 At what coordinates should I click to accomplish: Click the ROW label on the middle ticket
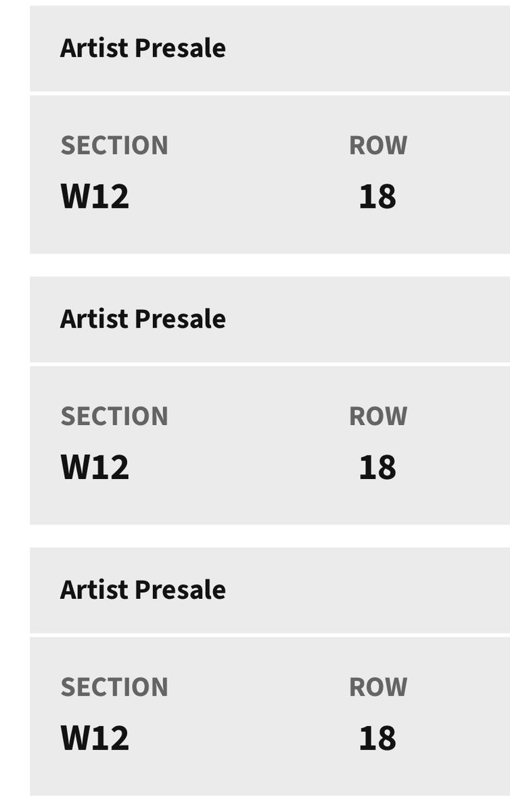(x=378, y=416)
